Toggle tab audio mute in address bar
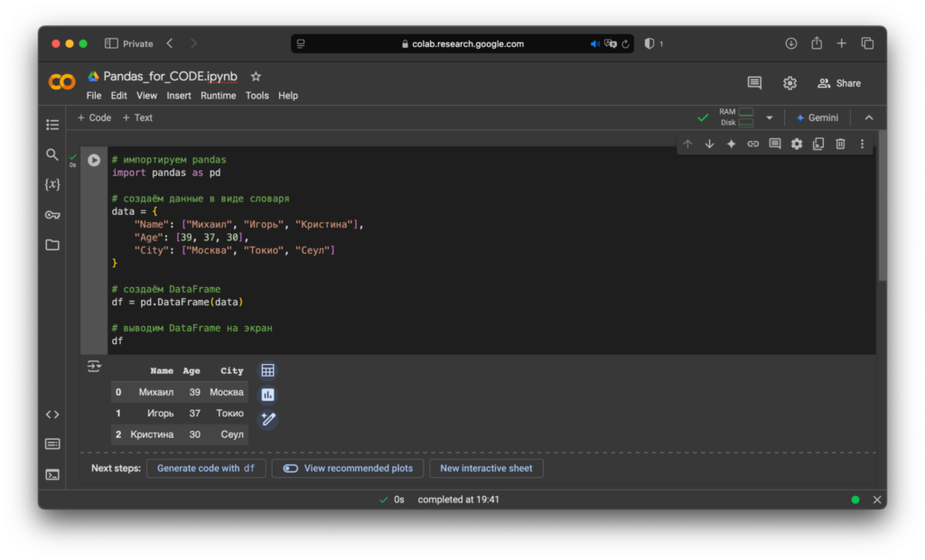Screen dimensions: 925x560 594,43
